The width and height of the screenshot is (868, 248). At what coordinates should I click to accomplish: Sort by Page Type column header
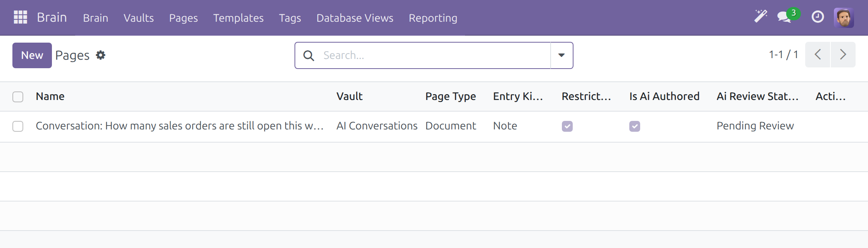(x=451, y=96)
